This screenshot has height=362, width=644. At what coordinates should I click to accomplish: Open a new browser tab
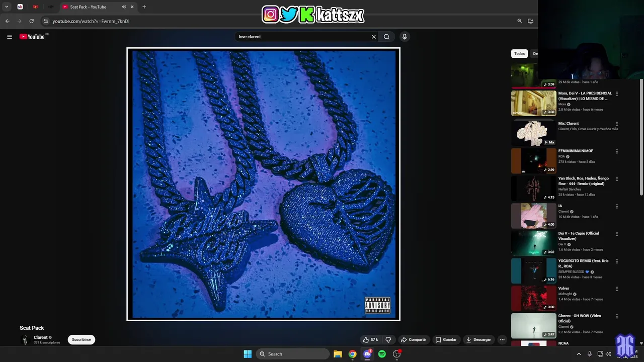point(144,7)
